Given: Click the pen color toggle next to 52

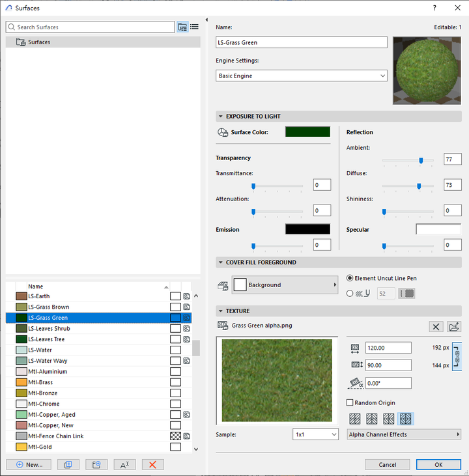Looking at the screenshot, I should 406,293.
